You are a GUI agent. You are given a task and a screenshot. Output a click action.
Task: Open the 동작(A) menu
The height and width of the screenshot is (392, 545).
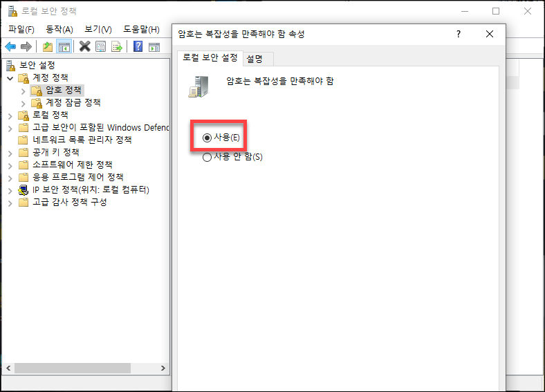(x=59, y=29)
